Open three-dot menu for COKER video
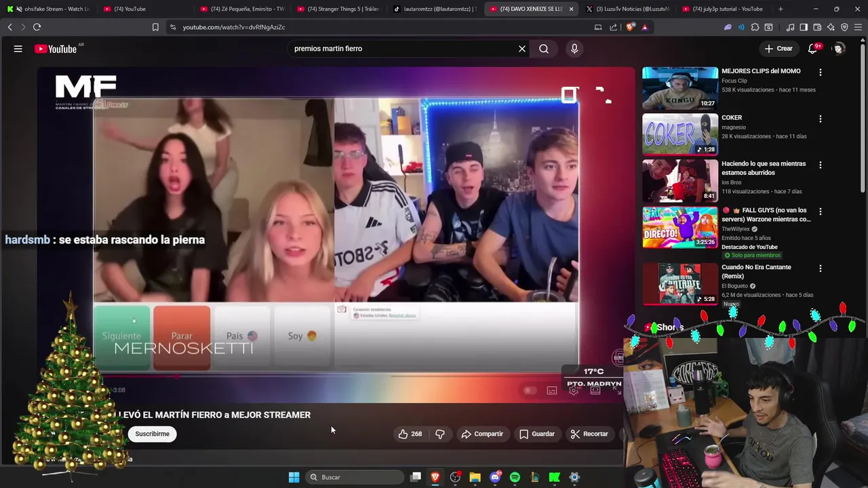The width and height of the screenshot is (868, 488). pyautogui.click(x=821, y=119)
